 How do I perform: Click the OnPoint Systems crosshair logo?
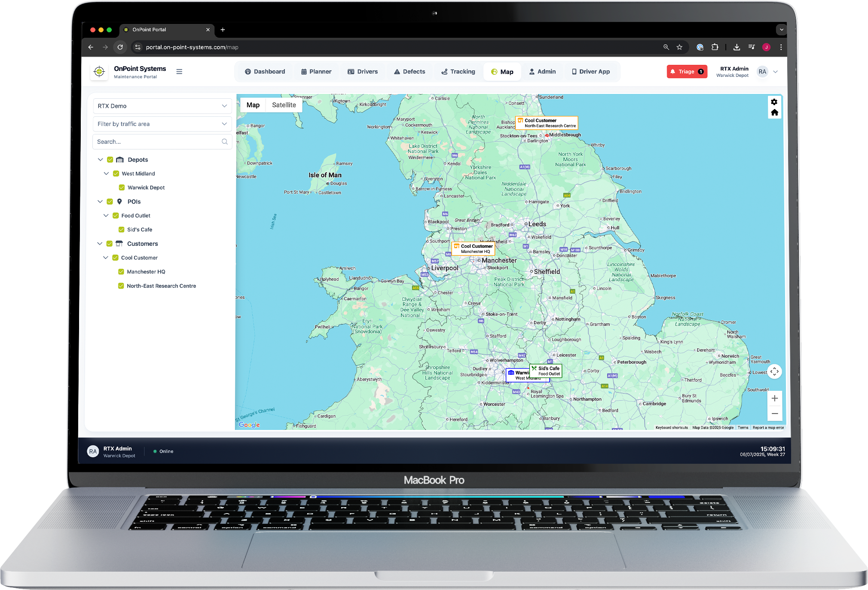tap(99, 72)
